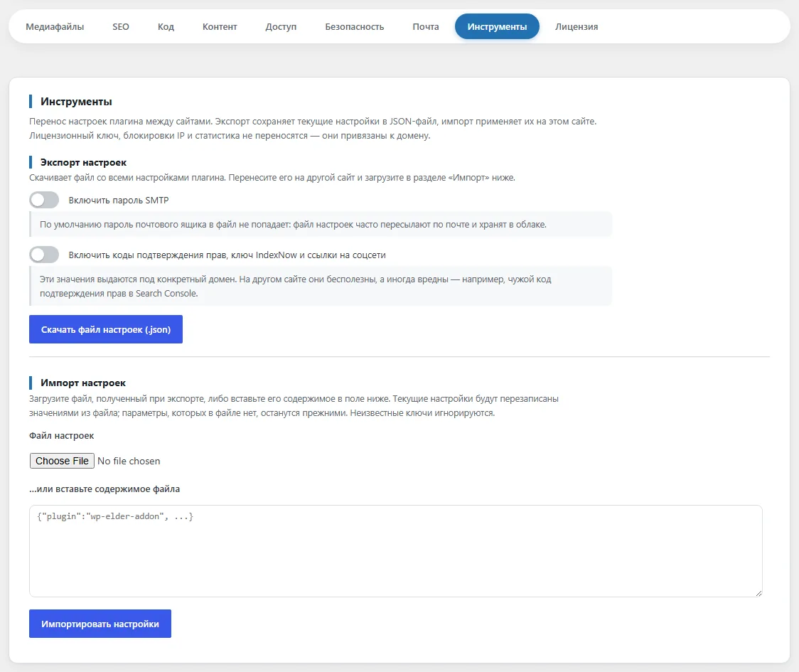
Task: Switch to the Безопасность tab
Action: 355,26
